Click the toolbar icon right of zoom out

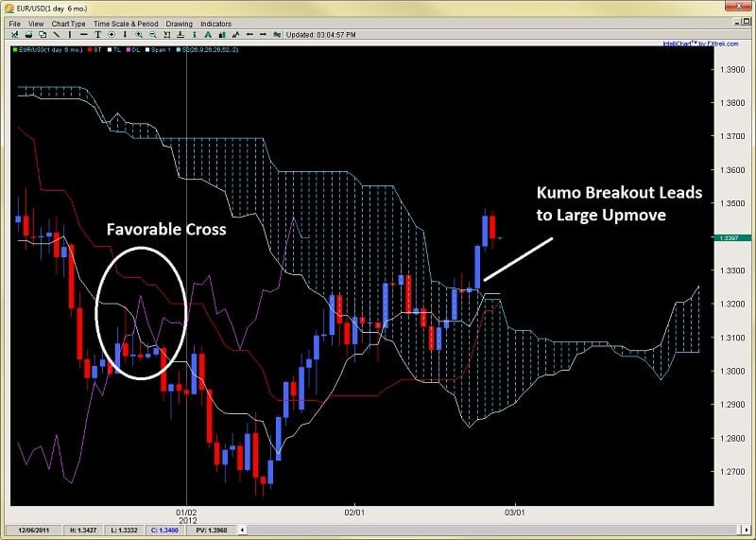[x=167, y=35]
